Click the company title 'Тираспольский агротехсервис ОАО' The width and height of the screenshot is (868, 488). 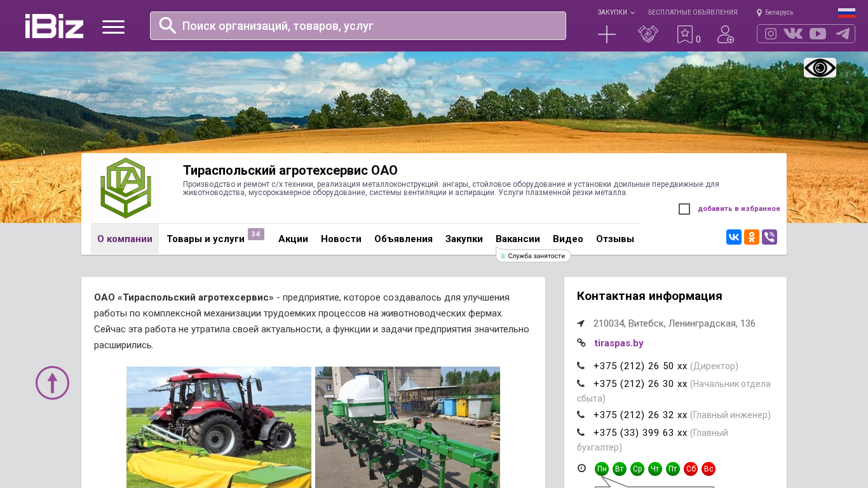coord(290,170)
